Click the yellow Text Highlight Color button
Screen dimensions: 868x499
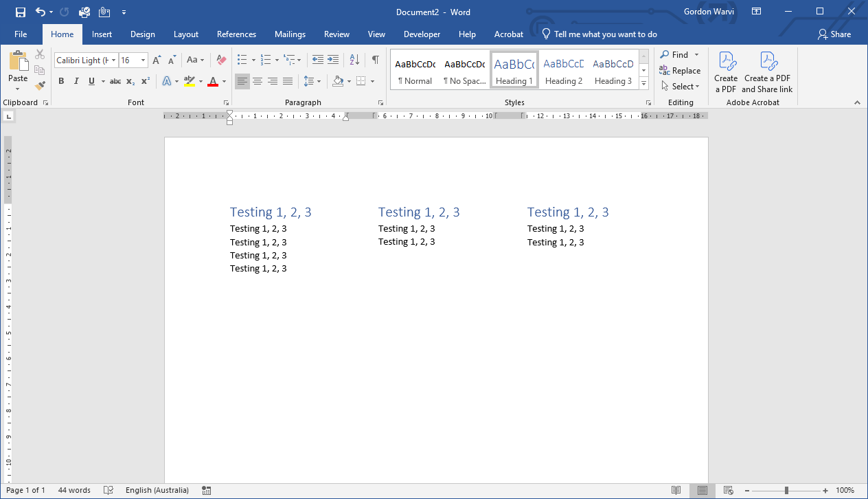[190, 81]
